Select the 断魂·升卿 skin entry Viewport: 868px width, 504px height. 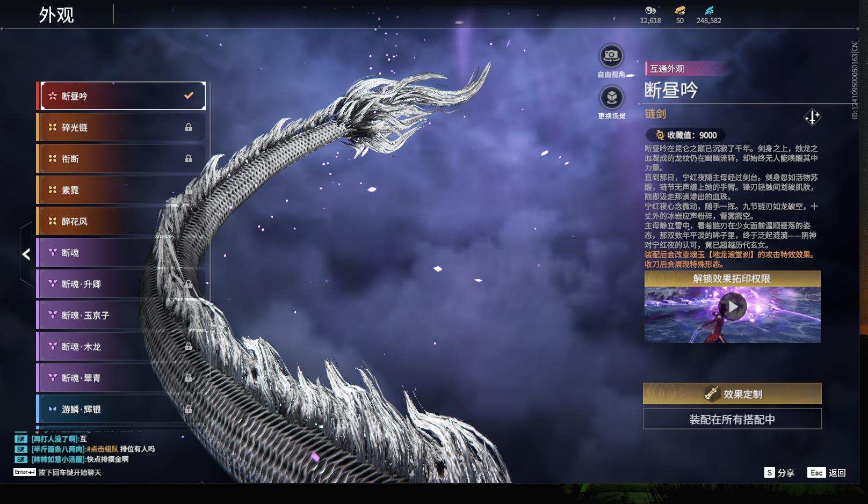(122, 284)
